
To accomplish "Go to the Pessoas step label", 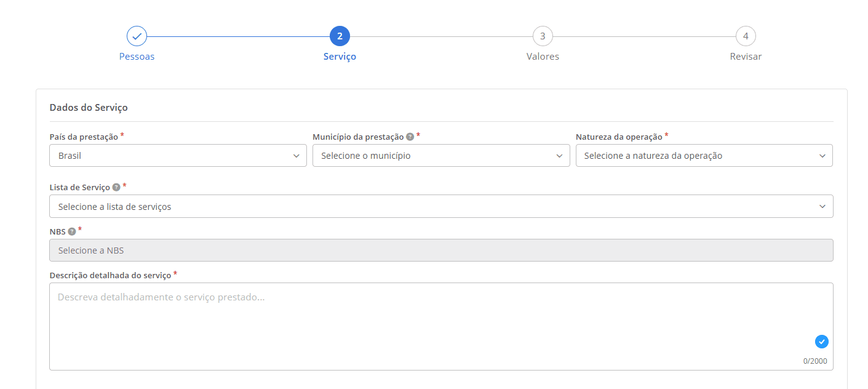I will click(x=137, y=57).
